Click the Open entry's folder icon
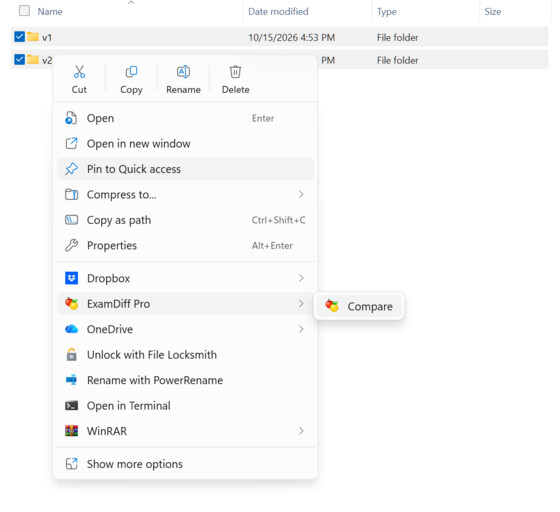560x512 pixels. point(71,118)
